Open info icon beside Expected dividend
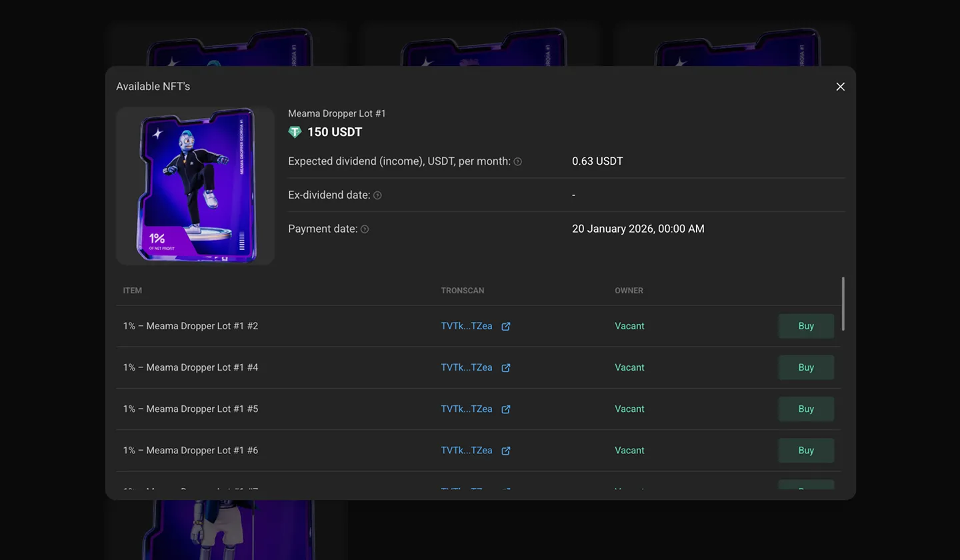 tap(518, 161)
